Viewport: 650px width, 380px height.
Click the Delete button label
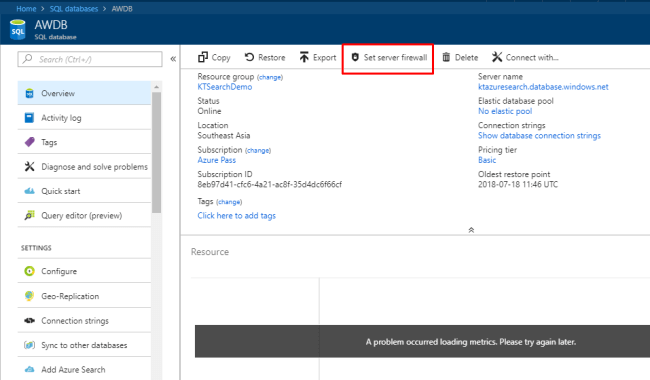coord(466,57)
